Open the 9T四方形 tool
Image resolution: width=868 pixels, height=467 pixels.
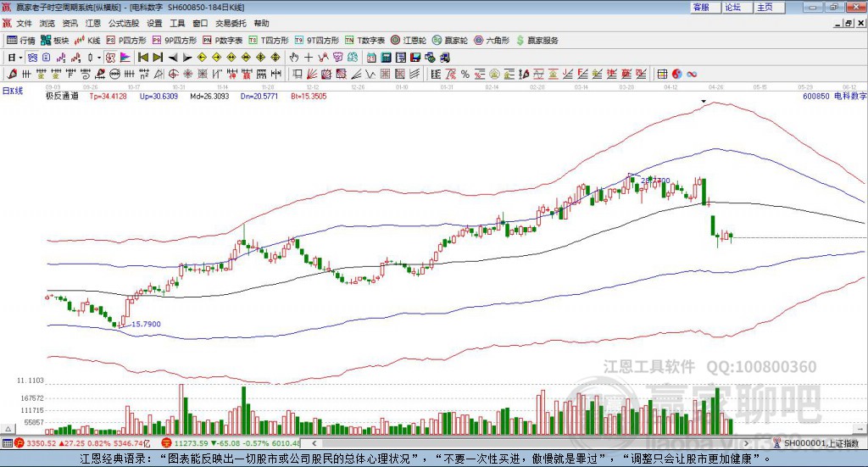click(316, 41)
